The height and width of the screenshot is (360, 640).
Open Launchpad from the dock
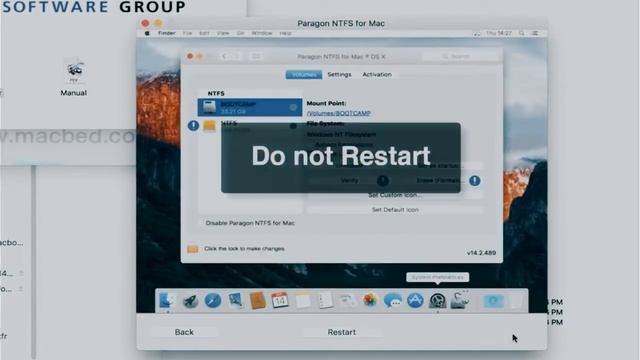pyautogui.click(x=190, y=301)
